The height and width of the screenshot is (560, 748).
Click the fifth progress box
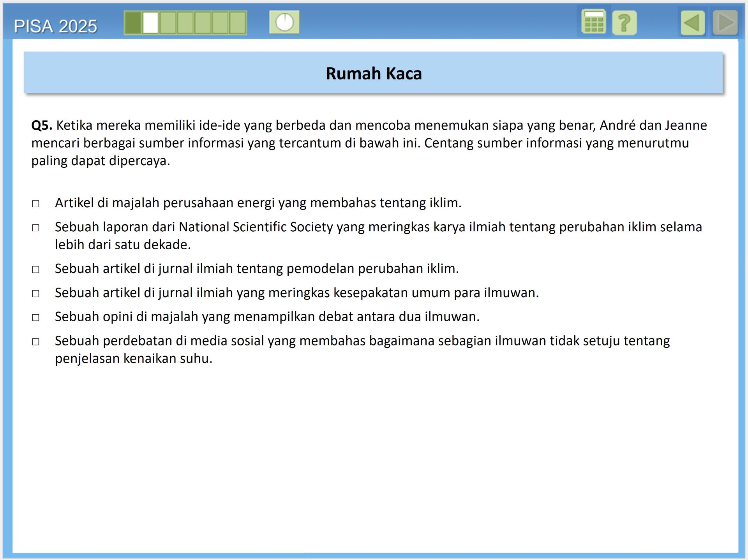click(x=203, y=23)
